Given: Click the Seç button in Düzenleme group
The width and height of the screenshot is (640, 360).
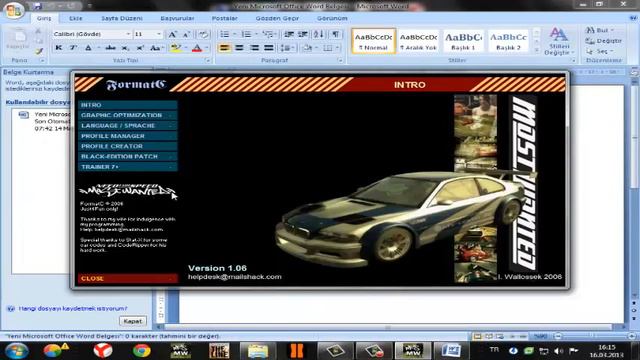Looking at the screenshot, I should click(x=600, y=51).
